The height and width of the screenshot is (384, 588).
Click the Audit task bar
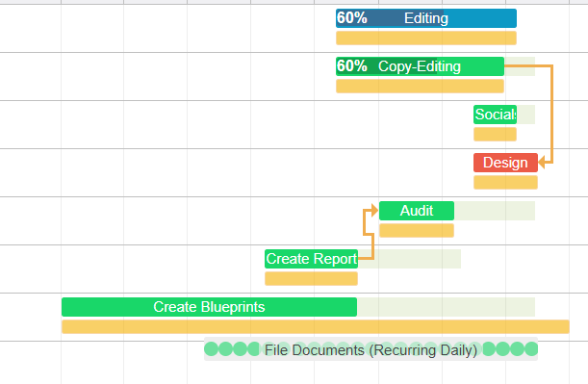(417, 211)
